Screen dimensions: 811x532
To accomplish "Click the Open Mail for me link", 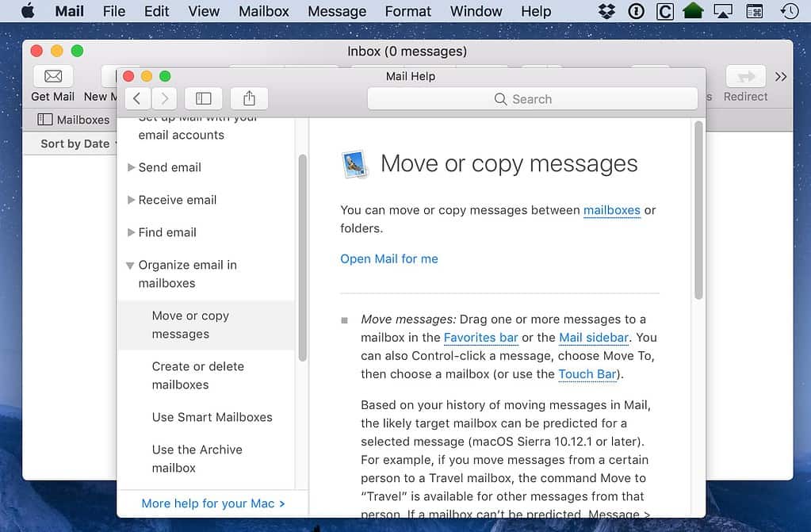I will (389, 258).
